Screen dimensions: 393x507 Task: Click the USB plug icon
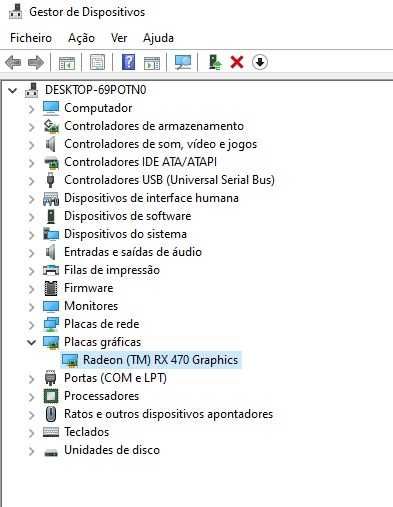pyautogui.click(x=51, y=180)
